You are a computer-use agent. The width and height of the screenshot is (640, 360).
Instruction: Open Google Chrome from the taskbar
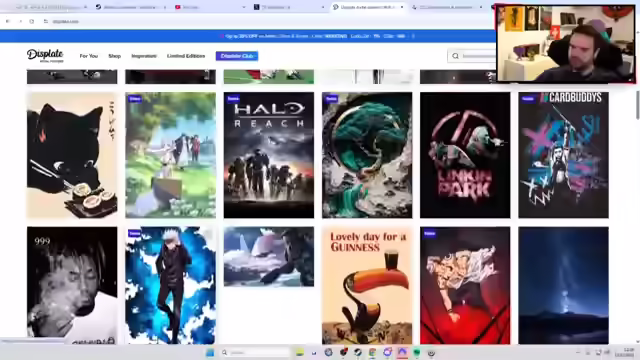372,352
